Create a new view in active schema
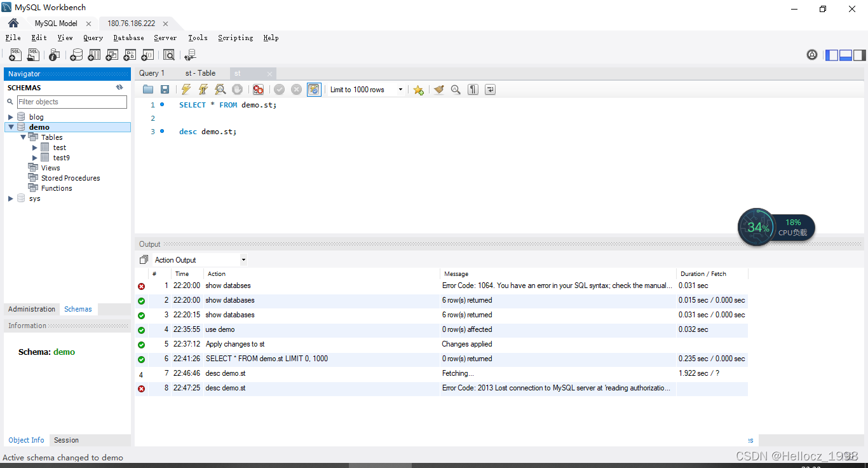868x468 pixels. coord(112,55)
